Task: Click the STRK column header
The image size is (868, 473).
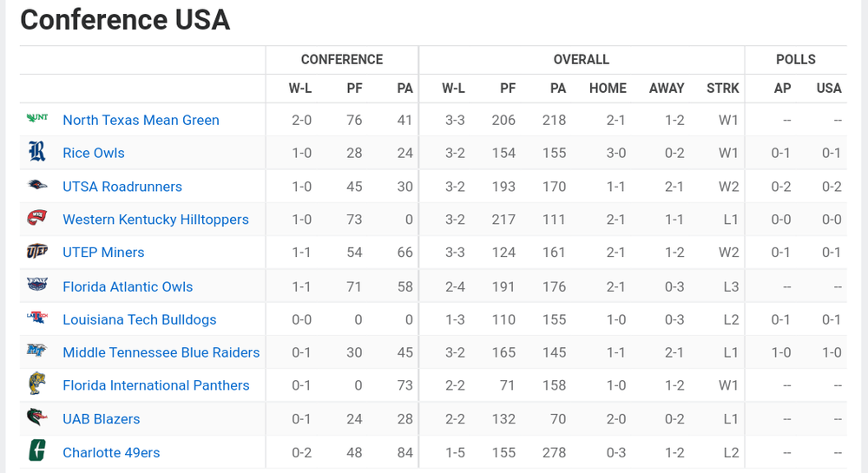Action: click(x=722, y=88)
